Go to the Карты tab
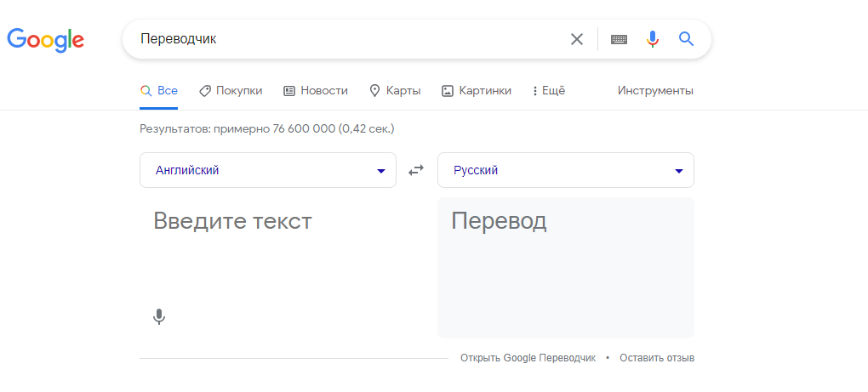 (x=395, y=91)
